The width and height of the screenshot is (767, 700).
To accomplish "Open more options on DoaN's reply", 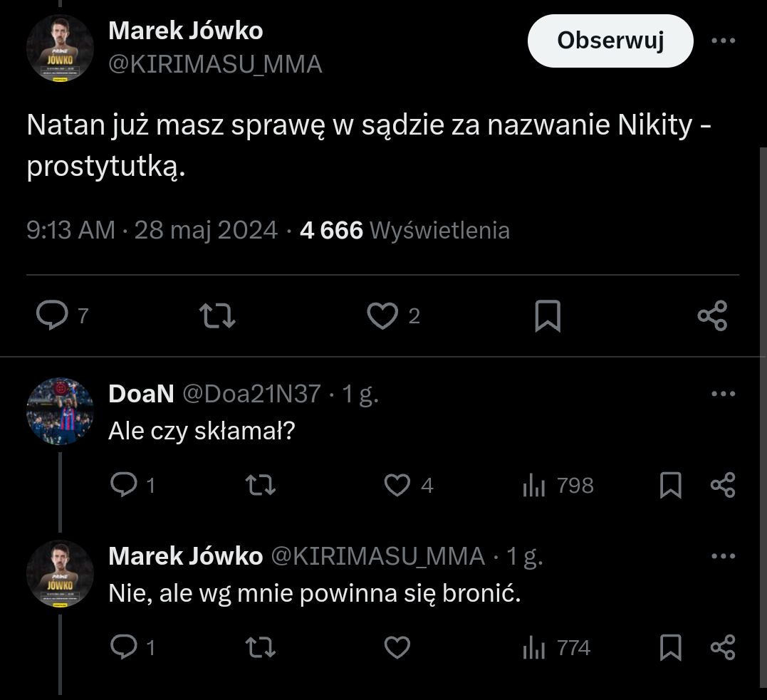I will (x=724, y=394).
